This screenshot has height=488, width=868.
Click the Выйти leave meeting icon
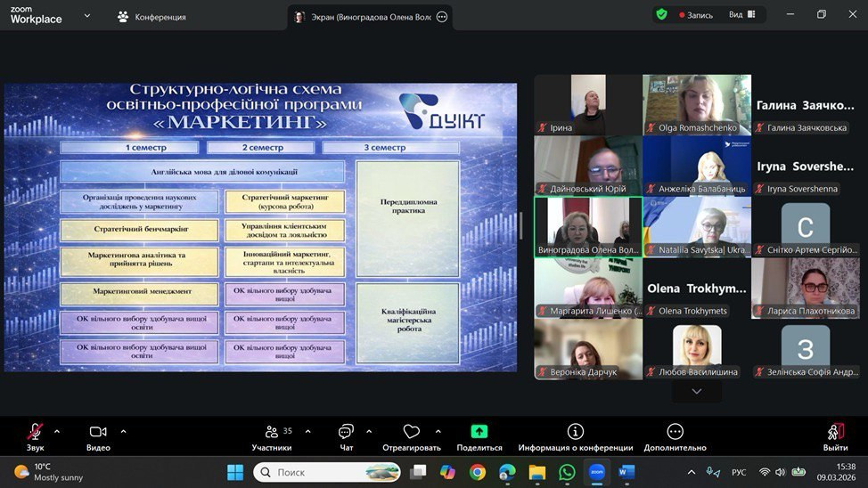click(835, 432)
